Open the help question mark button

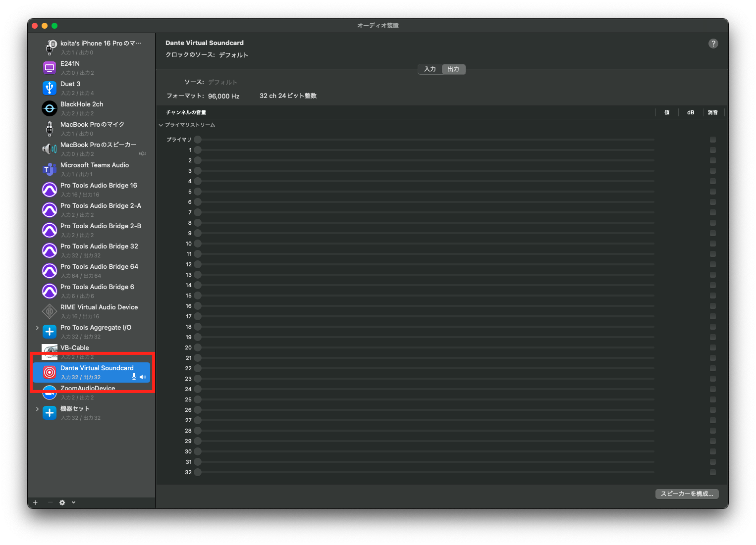tap(713, 44)
